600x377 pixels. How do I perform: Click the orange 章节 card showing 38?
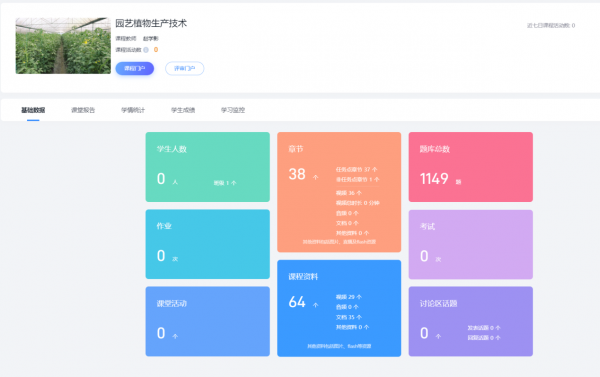pyautogui.click(x=339, y=192)
